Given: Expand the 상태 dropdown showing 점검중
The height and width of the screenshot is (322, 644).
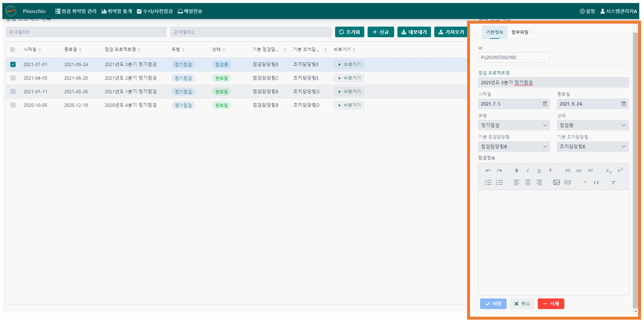Looking at the screenshot, I should tap(593, 125).
